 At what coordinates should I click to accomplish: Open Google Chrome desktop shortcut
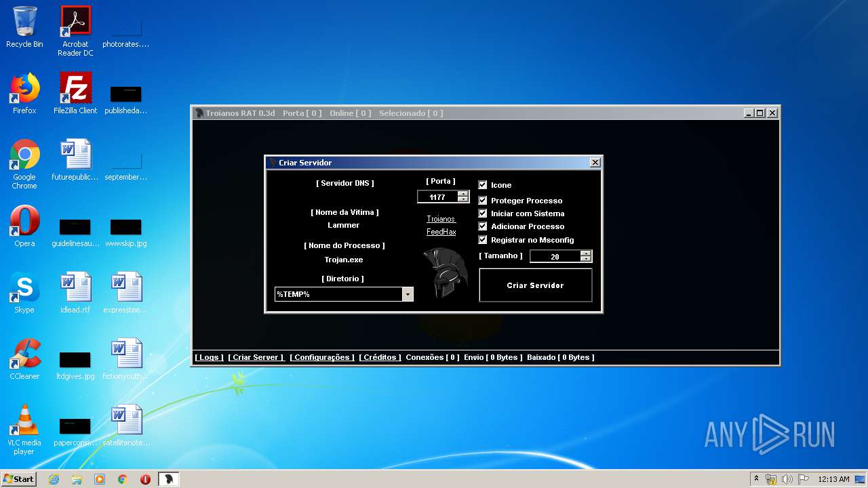(24, 164)
